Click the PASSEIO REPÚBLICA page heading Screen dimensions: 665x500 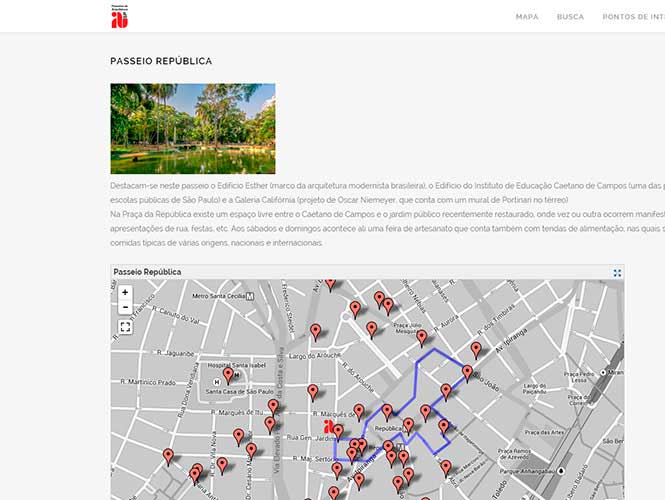coord(161,61)
